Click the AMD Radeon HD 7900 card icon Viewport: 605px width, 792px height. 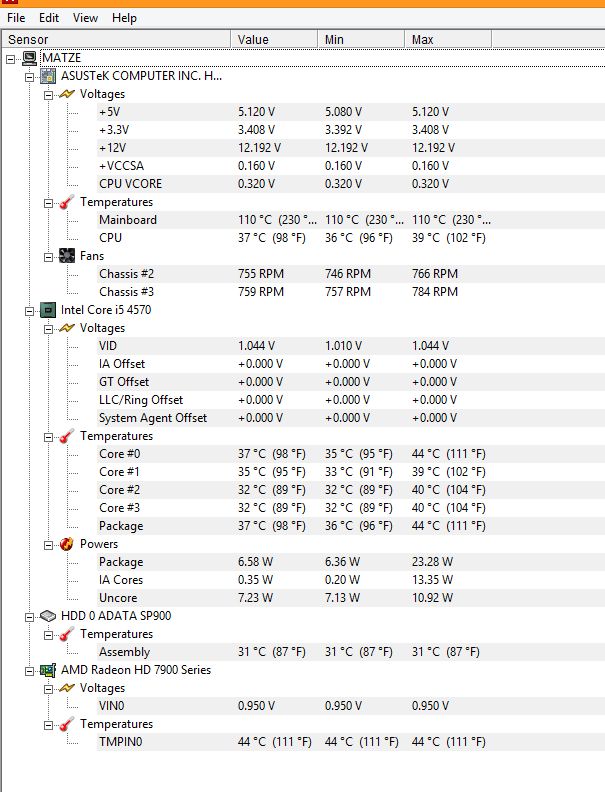click(x=48, y=670)
